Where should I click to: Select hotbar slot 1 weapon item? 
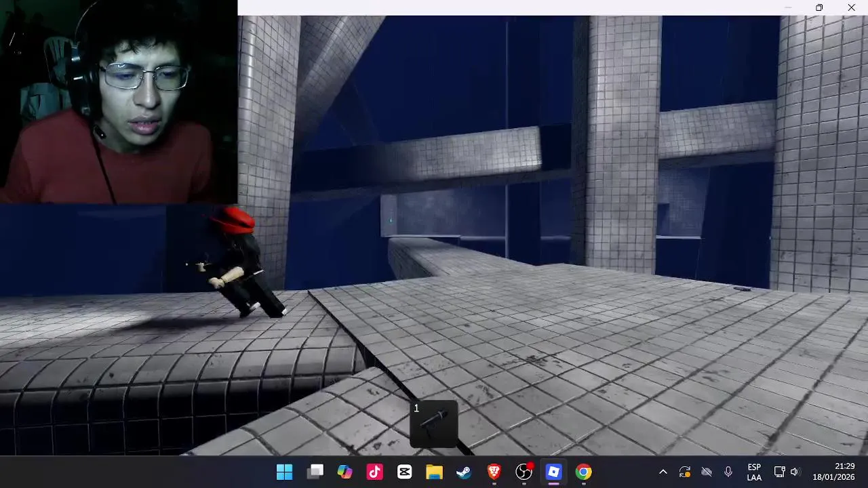click(434, 424)
